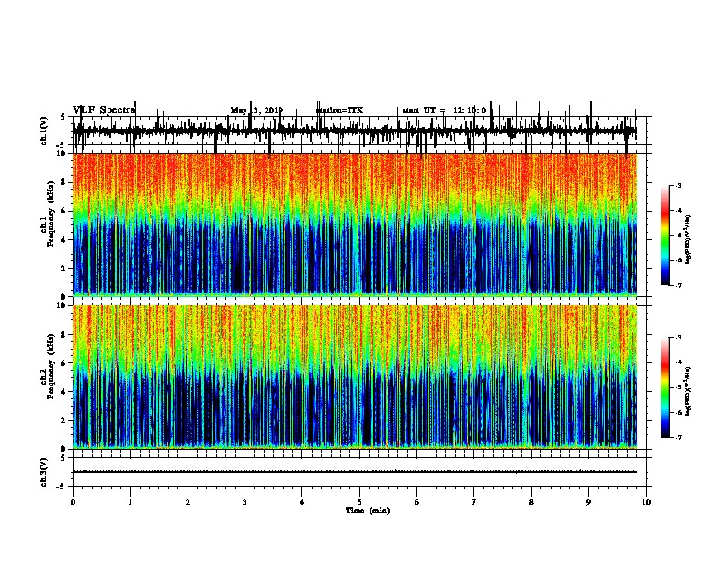
Task: Click the "5" tick on ch.1(V) axis
Action: (63, 117)
